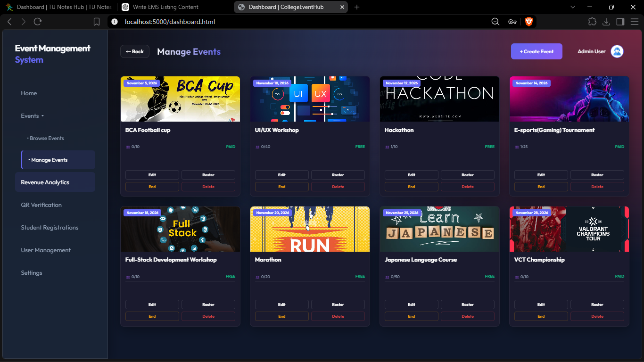The width and height of the screenshot is (644, 362).
Task: Delete the E-sports(Gaming) Tournament event
Action: point(597,187)
